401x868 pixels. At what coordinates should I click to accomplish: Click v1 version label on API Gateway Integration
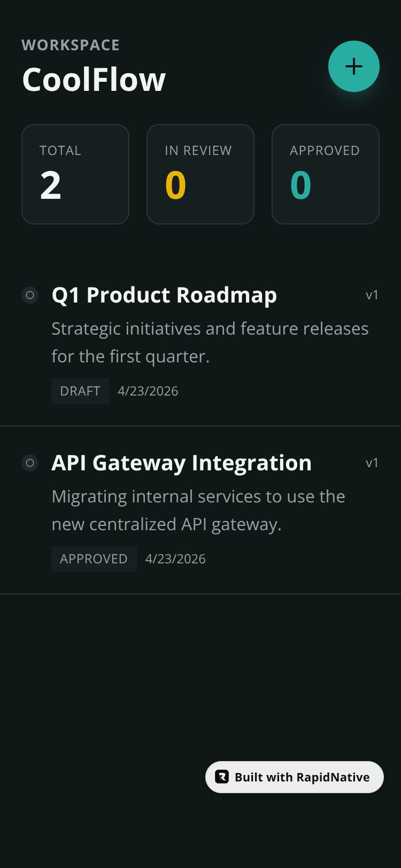[372, 463]
